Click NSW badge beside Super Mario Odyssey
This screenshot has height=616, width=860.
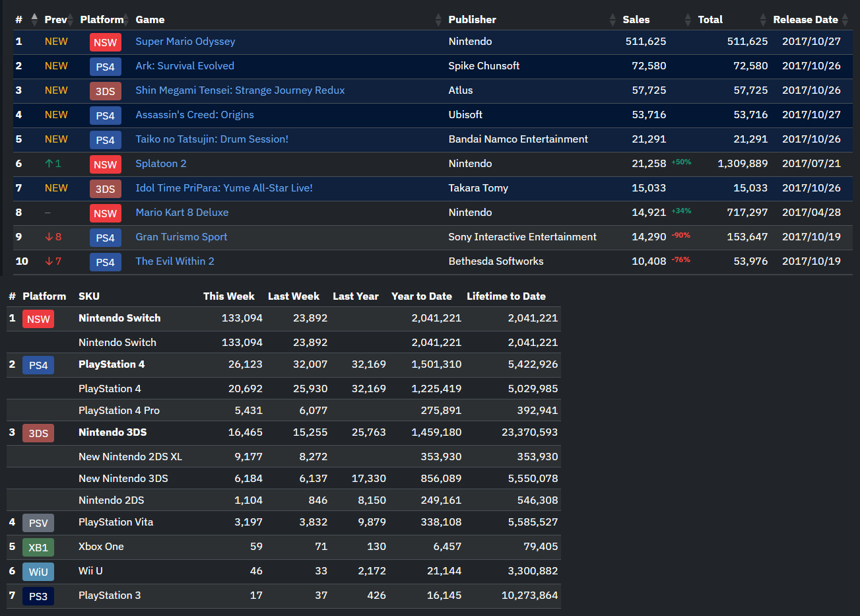point(106,43)
